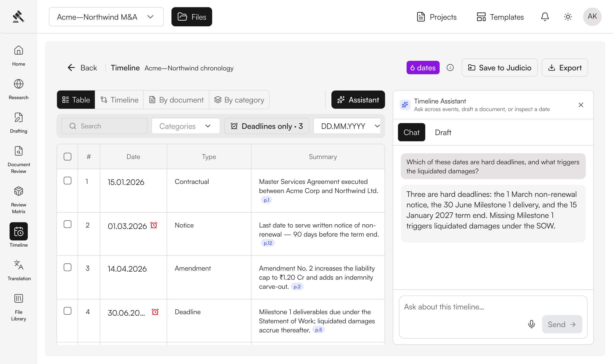Click the microphone icon in chat input
613x364 pixels.
531,324
